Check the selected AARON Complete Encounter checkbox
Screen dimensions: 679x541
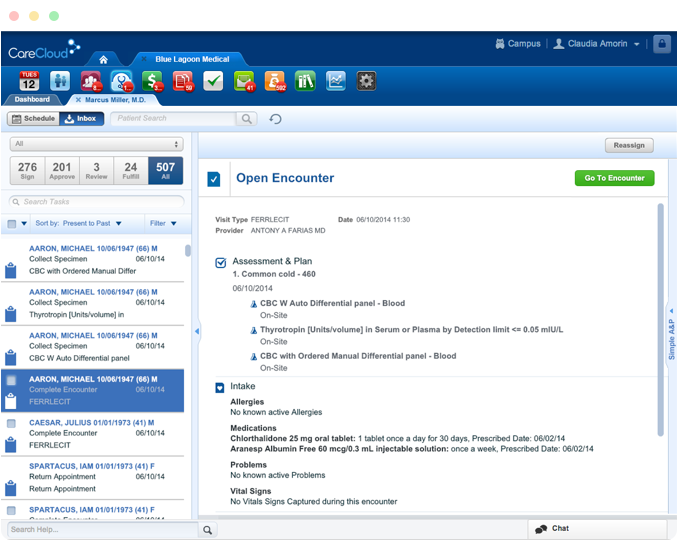click(x=11, y=380)
